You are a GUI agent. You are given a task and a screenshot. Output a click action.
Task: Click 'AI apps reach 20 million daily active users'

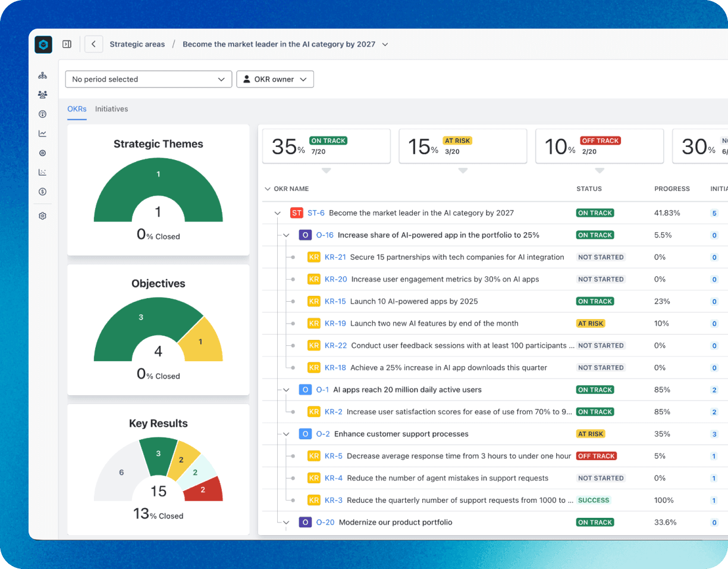[407, 390]
